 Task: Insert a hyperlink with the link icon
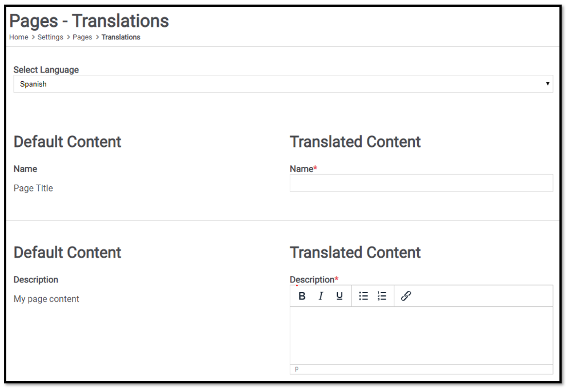[x=406, y=296]
